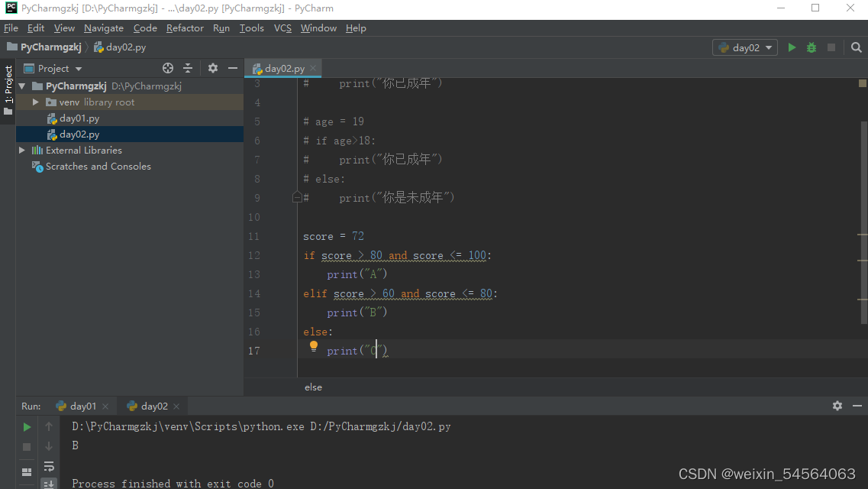Click the down-the-stack-trace arrow in Run panel
Image resolution: width=868 pixels, height=489 pixels.
point(49,446)
